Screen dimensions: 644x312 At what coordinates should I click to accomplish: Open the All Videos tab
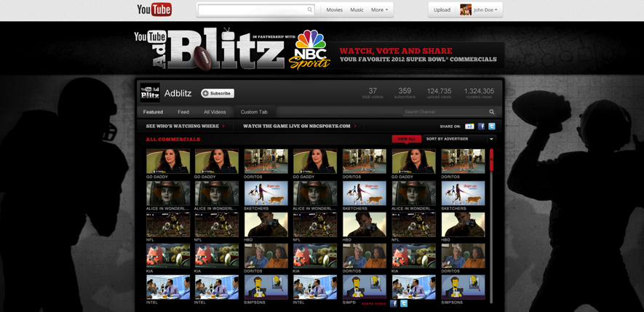(215, 112)
